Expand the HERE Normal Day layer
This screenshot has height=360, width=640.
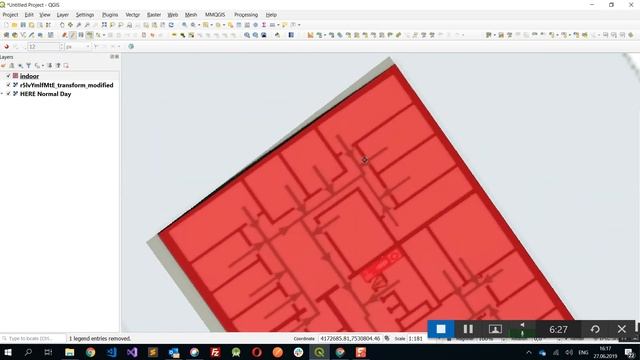point(2,94)
